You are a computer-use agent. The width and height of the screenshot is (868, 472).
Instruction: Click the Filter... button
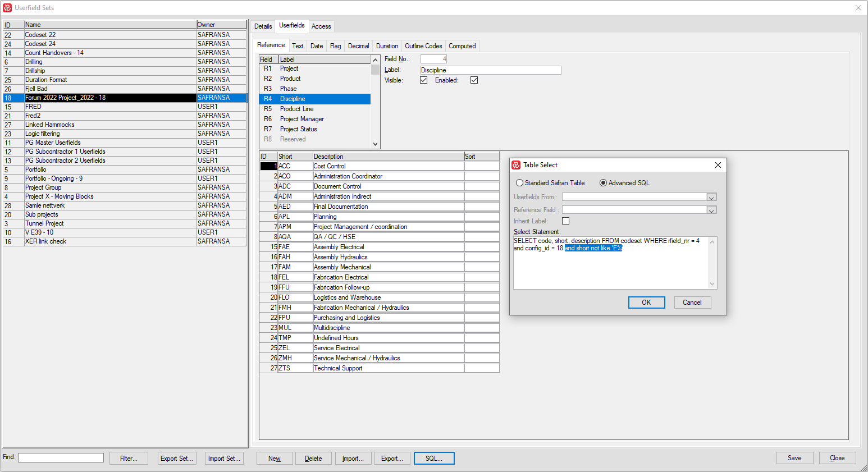(129, 459)
